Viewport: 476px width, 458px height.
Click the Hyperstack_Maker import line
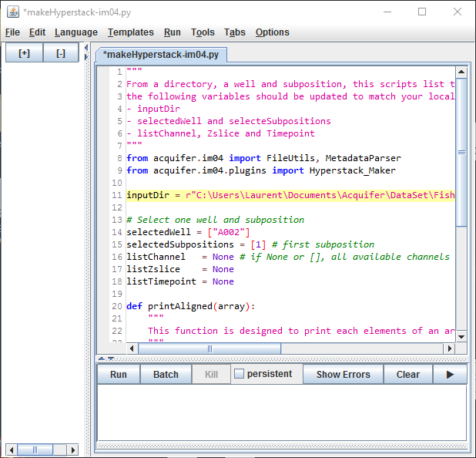[x=261, y=170]
